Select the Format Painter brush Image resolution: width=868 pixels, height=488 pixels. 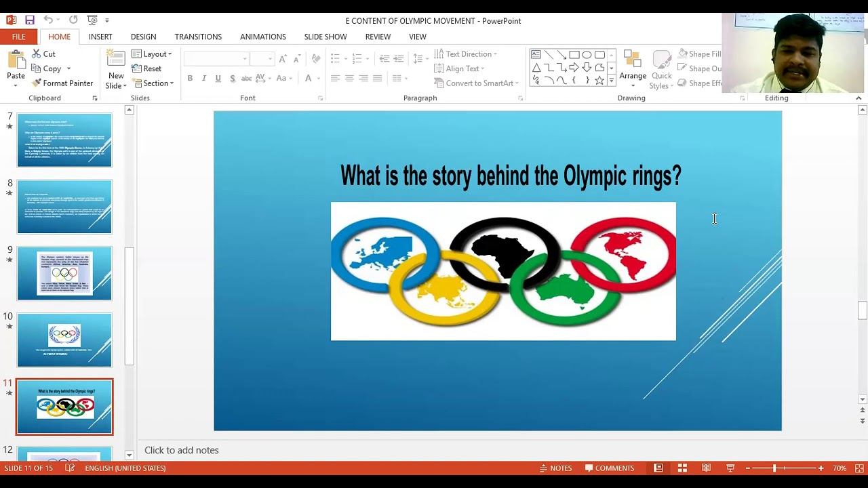[x=62, y=83]
